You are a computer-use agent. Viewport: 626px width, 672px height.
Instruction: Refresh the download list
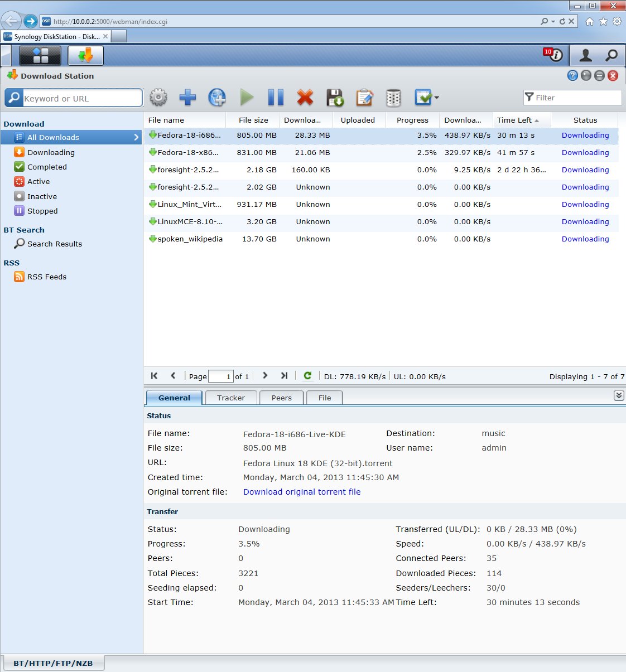307,376
